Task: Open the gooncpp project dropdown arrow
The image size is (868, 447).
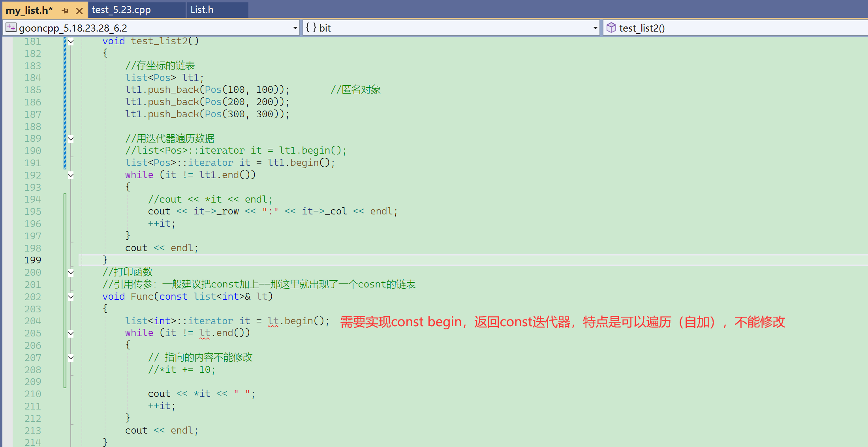Action: point(295,28)
